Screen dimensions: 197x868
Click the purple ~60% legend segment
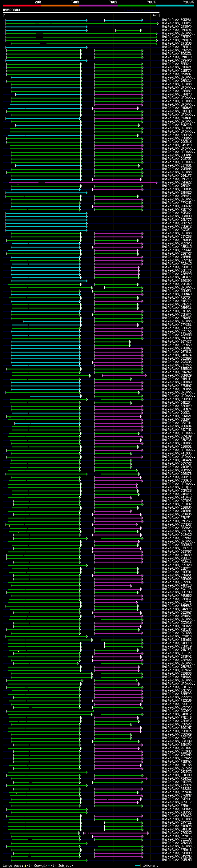(x=99, y=6)
